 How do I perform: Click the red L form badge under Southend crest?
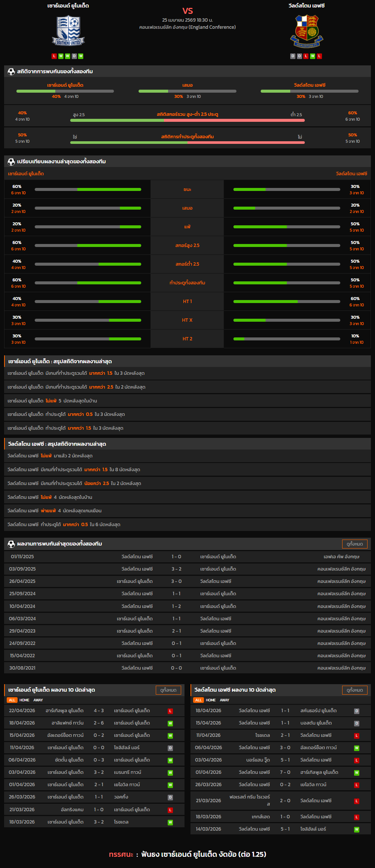[54, 56]
